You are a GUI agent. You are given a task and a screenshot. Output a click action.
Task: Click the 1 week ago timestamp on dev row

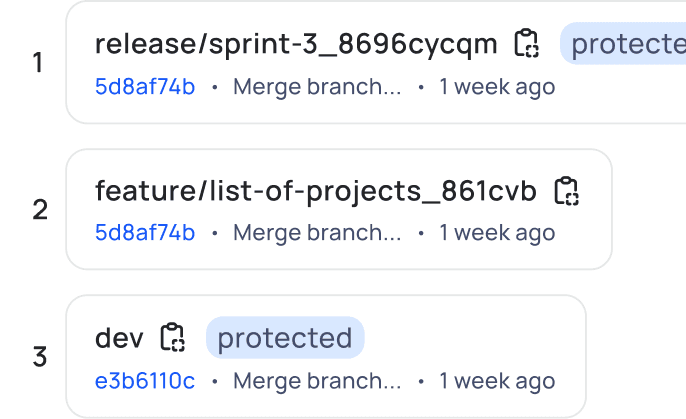point(497,381)
